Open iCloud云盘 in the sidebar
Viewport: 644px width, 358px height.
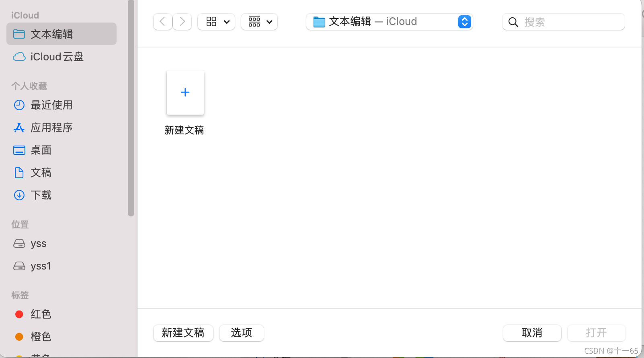coord(62,57)
